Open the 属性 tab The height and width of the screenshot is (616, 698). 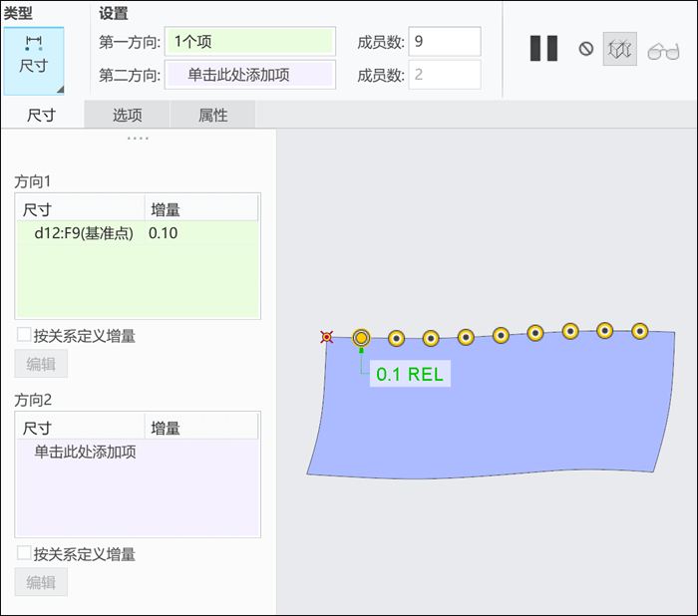[212, 115]
